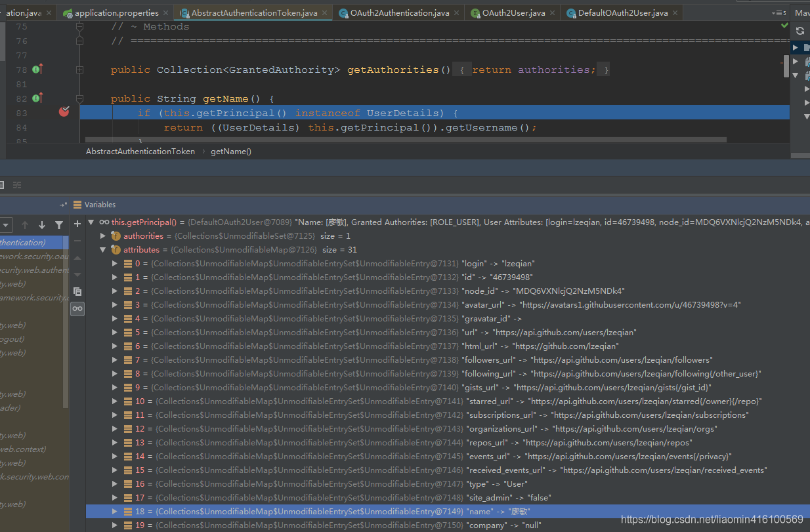Click the override marker on line 78
Viewport: 810px width, 532px height.
click(x=37, y=69)
